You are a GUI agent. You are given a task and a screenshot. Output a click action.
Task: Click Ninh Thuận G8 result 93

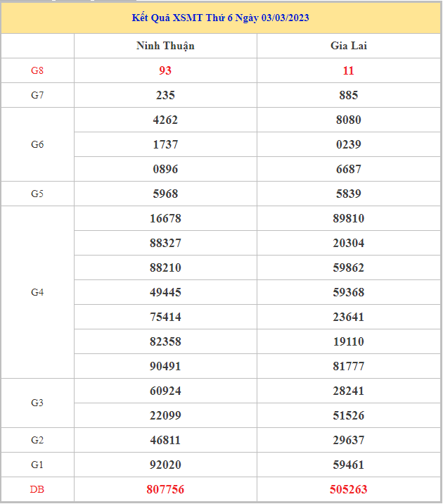click(165, 70)
